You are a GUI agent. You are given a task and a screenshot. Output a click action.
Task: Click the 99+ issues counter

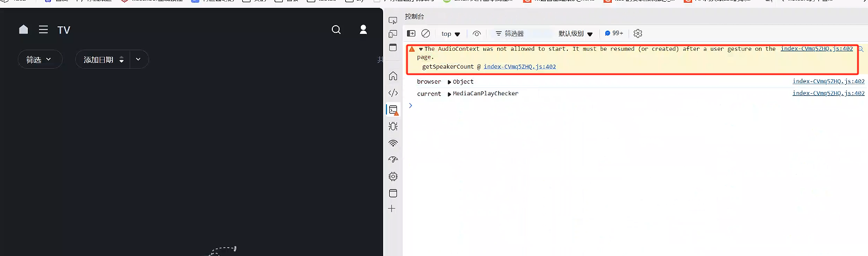(x=614, y=33)
